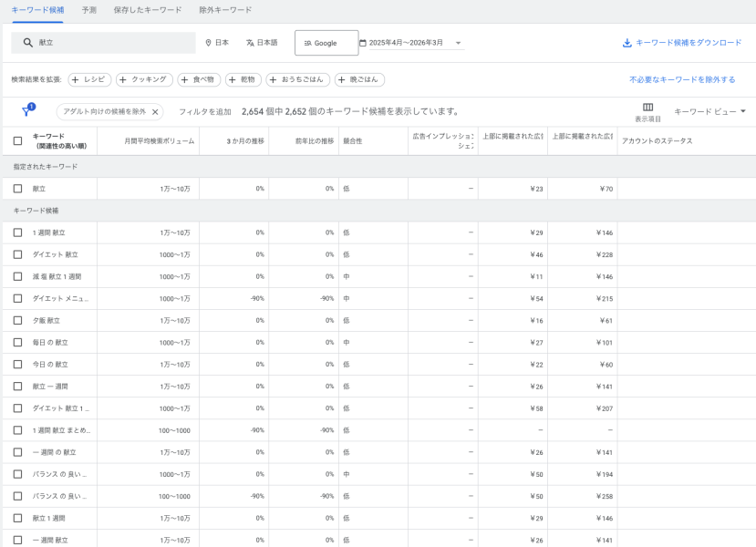Add クッキング suggestion chip

[144, 79]
